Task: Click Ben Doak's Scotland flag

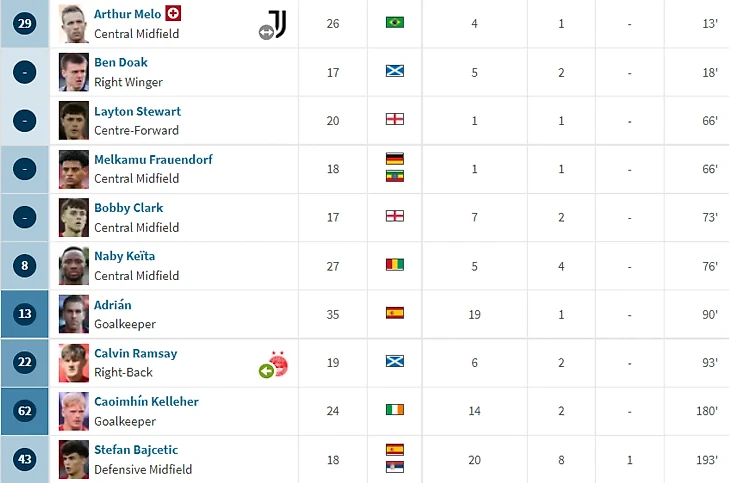Action: click(395, 71)
